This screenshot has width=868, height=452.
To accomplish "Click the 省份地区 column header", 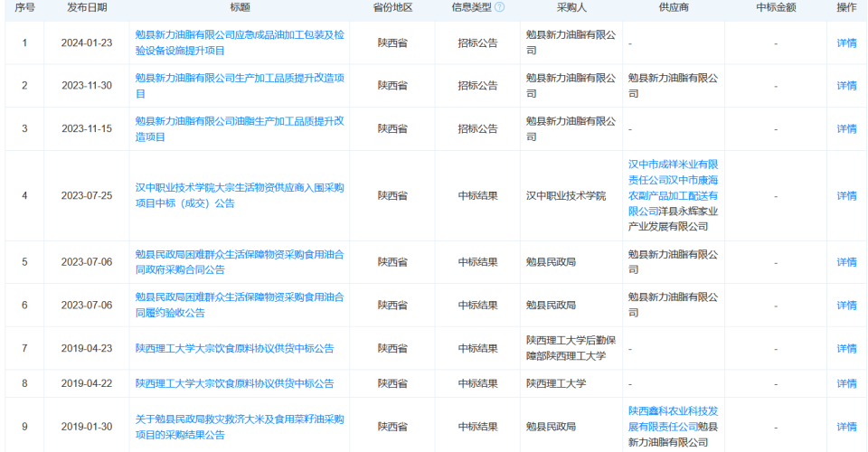I will (392, 7).
